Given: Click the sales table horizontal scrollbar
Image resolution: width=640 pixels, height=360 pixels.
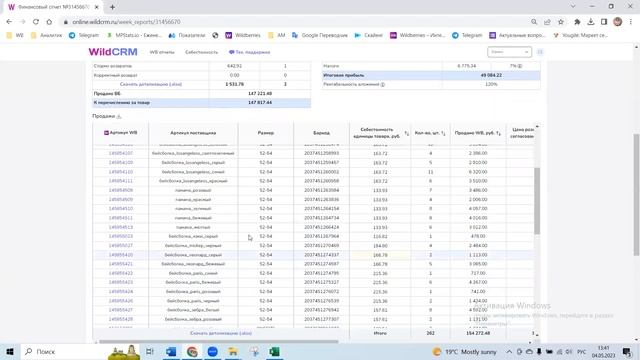Looking at the screenshot, I should pyautogui.click(x=219, y=342).
